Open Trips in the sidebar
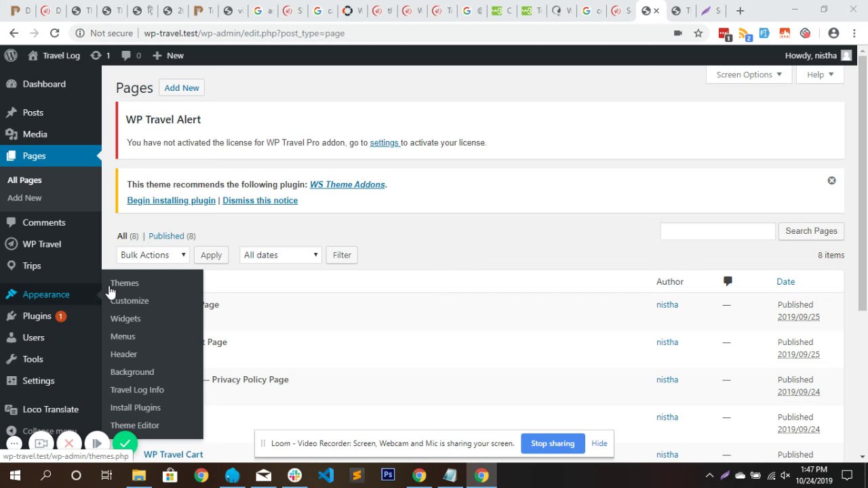 [x=31, y=266]
